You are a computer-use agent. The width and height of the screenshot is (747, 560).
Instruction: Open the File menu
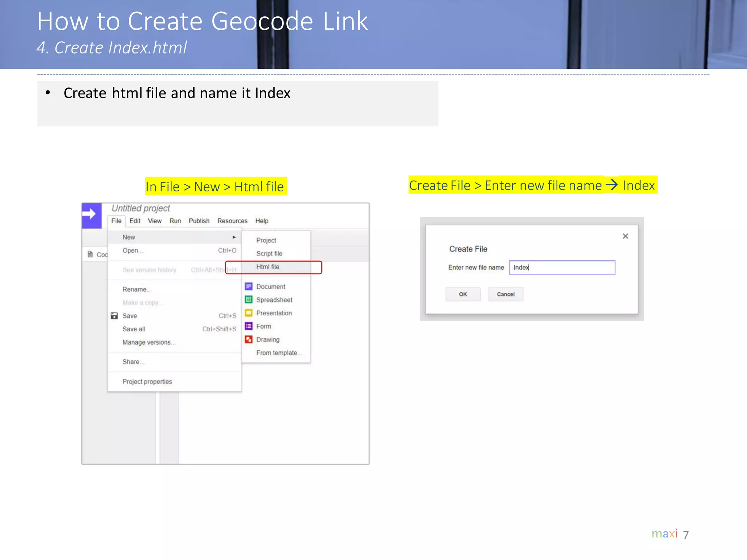116,221
